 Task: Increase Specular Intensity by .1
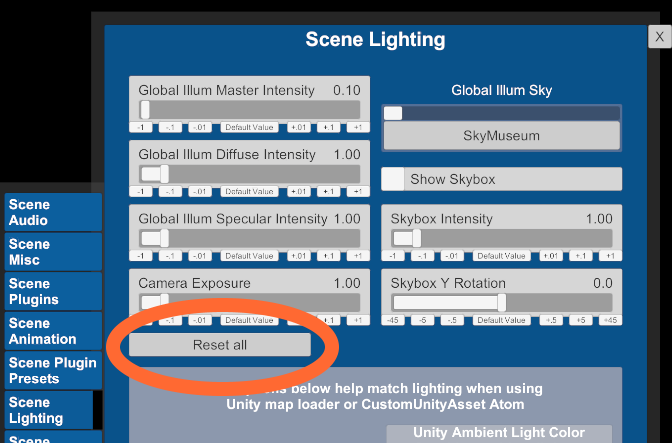(328, 256)
